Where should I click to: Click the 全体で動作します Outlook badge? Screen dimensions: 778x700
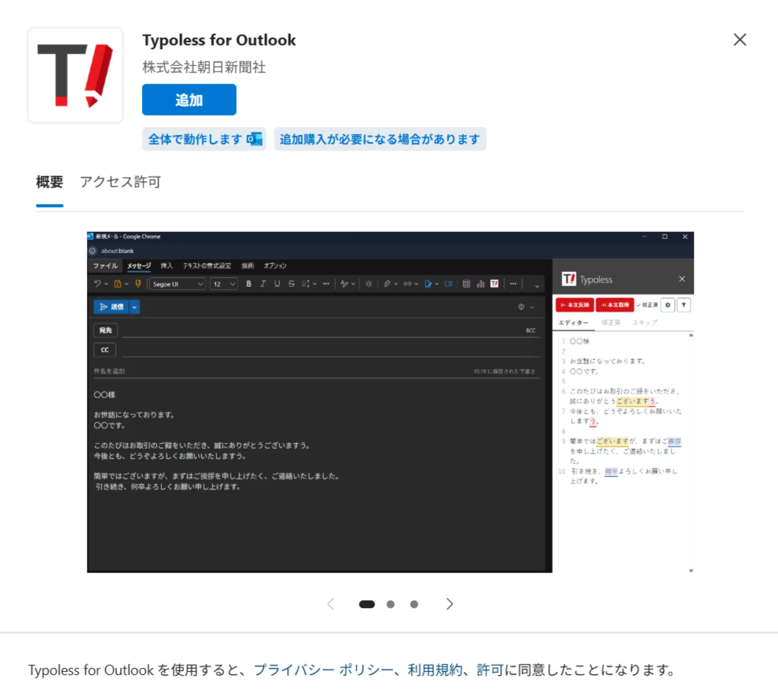204,139
